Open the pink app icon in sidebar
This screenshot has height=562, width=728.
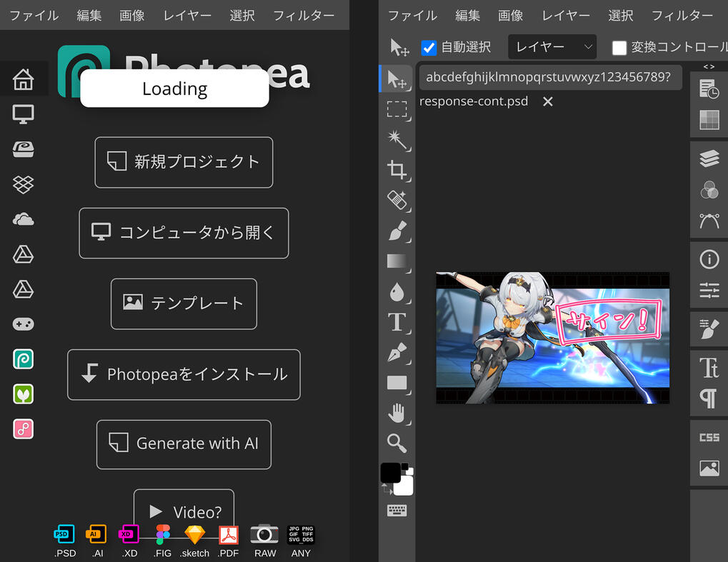(x=23, y=428)
